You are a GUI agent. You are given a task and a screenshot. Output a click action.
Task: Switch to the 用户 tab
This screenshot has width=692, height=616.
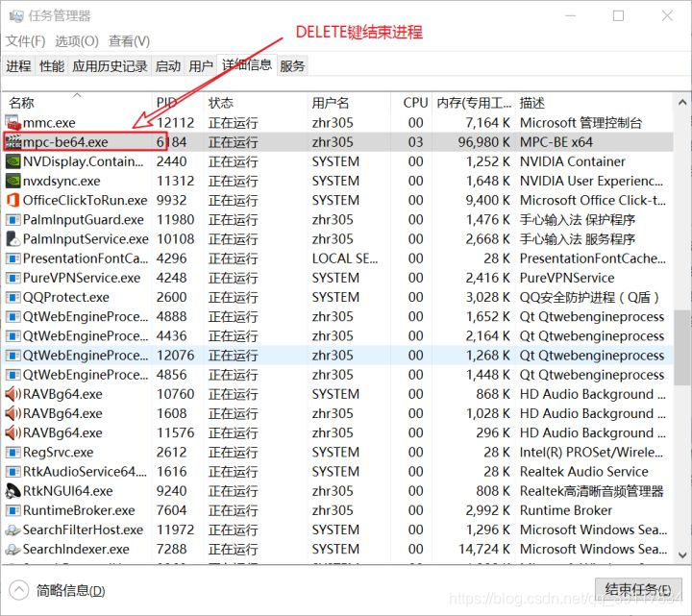201,66
